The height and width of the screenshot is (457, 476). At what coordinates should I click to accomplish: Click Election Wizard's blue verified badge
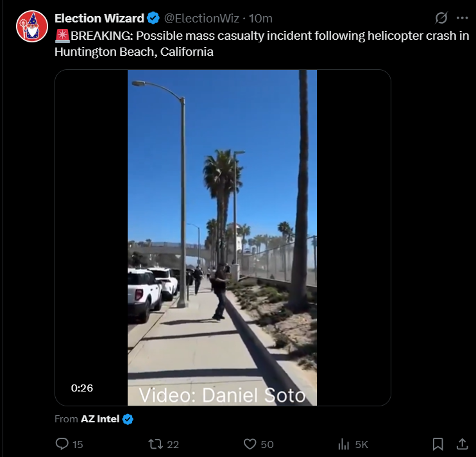click(153, 18)
